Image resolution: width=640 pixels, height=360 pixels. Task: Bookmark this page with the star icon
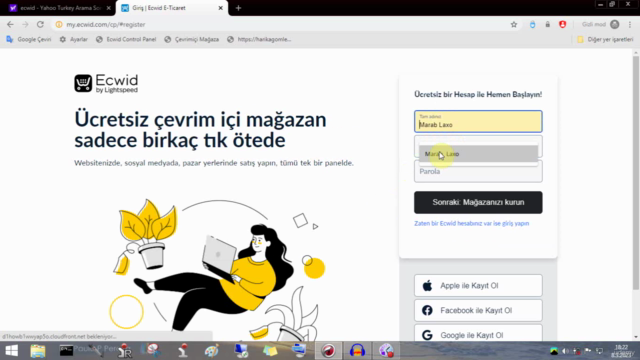point(514,24)
